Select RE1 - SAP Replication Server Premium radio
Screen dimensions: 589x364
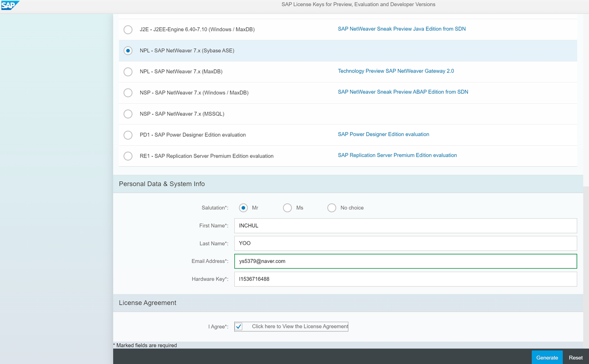[x=128, y=156]
